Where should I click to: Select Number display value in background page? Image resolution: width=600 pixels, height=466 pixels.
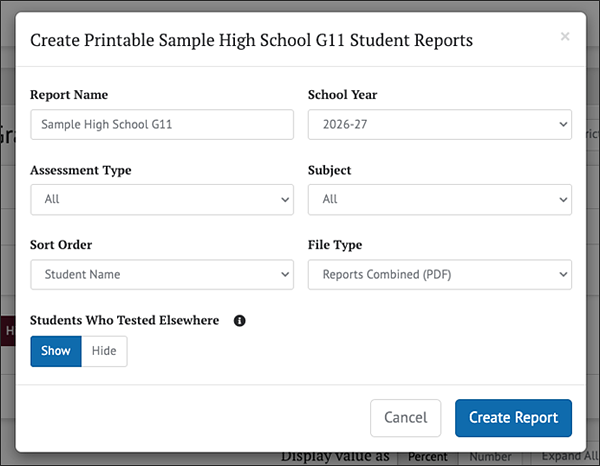pyautogui.click(x=491, y=457)
